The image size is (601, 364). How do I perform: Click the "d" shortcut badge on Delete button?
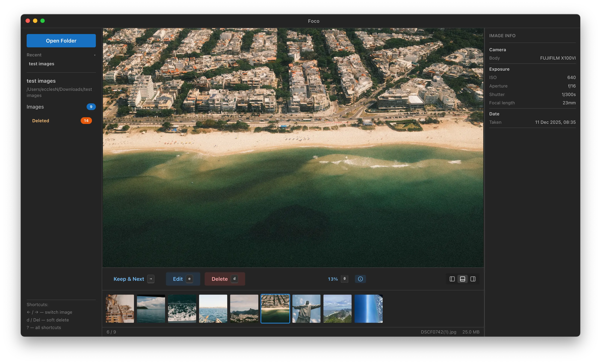coord(234,279)
